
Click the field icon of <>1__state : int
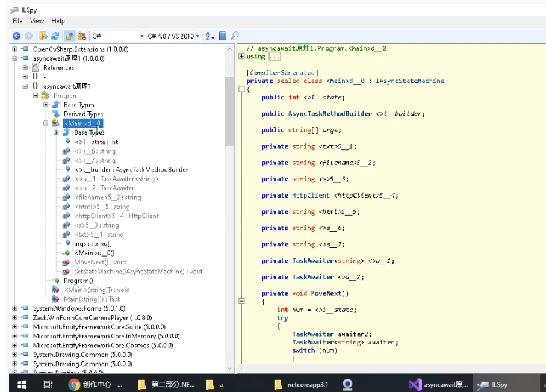tap(68, 141)
